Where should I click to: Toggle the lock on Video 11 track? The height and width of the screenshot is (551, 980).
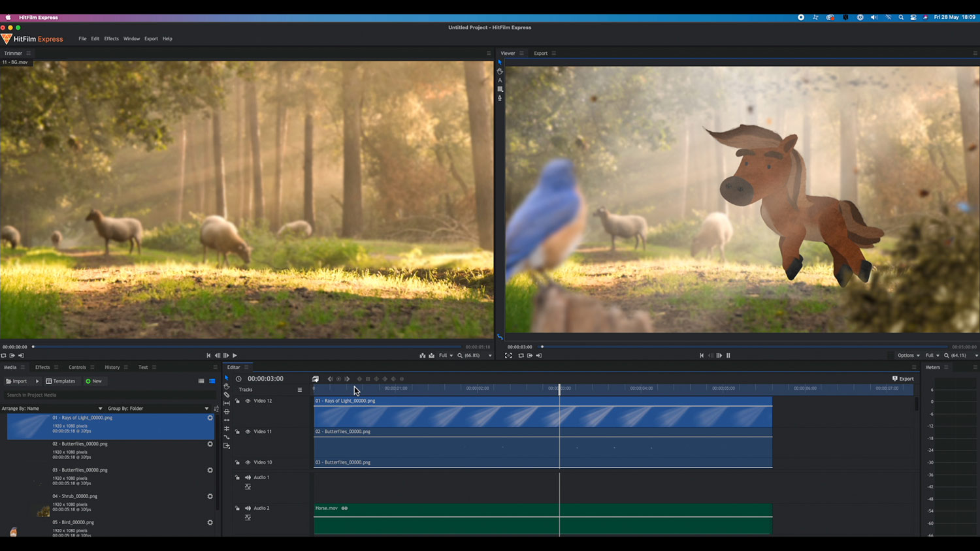237,432
